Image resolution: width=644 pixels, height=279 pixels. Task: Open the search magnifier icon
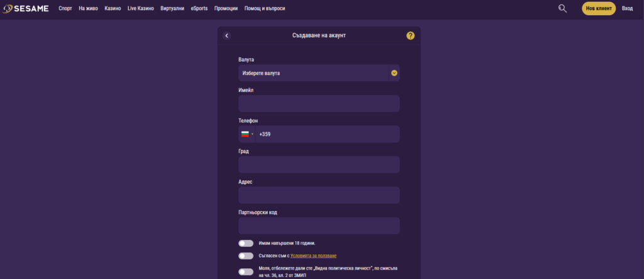pyautogui.click(x=562, y=8)
